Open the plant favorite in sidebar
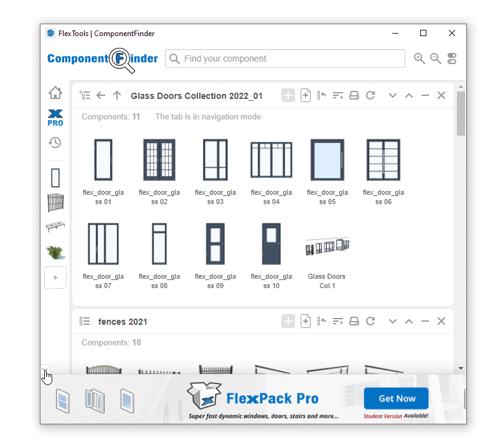 pos(55,253)
